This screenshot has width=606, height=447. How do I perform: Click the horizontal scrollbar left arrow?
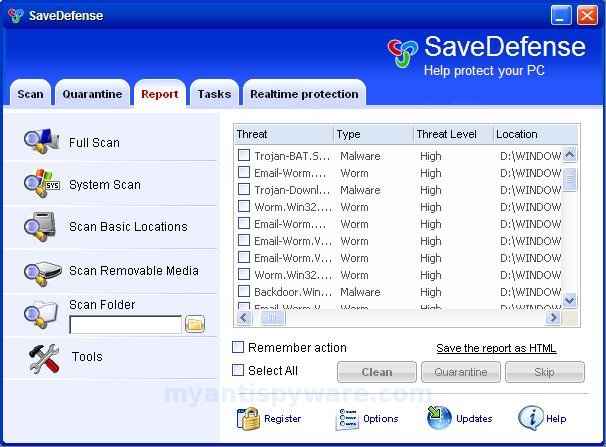(244, 318)
